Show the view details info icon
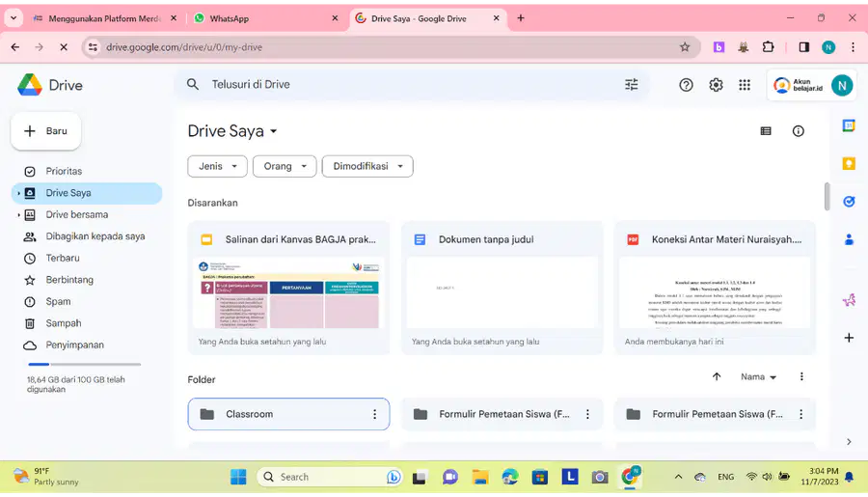The image size is (868, 497). pos(798,131)
